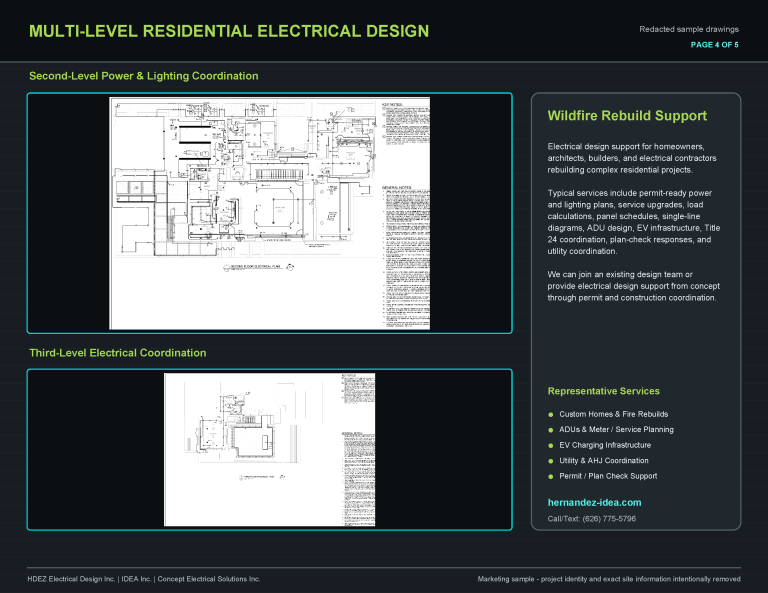Click the Third-Level Electrical Coordination heading

pos(118,353)
